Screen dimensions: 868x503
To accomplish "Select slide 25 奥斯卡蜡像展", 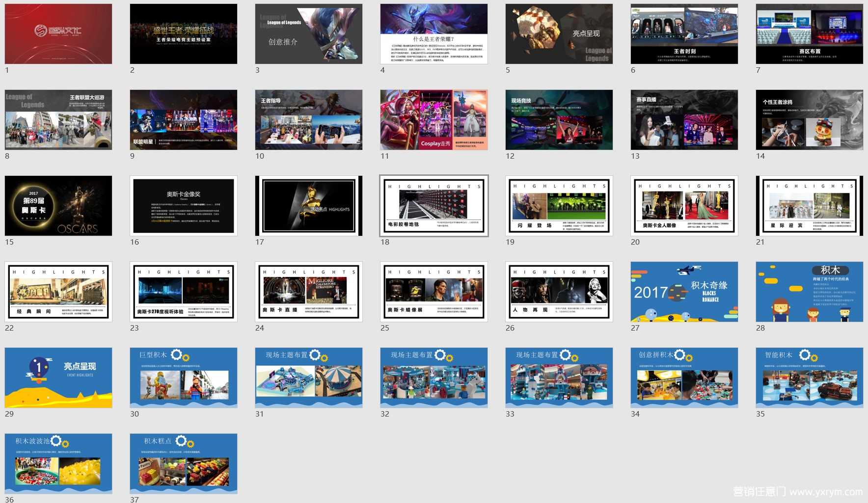I will (434, 292).
